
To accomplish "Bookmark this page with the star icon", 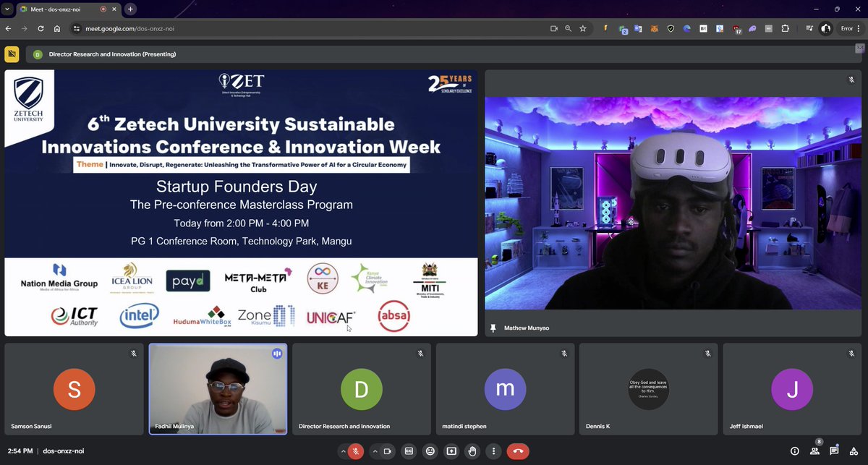I will (583, 29).
